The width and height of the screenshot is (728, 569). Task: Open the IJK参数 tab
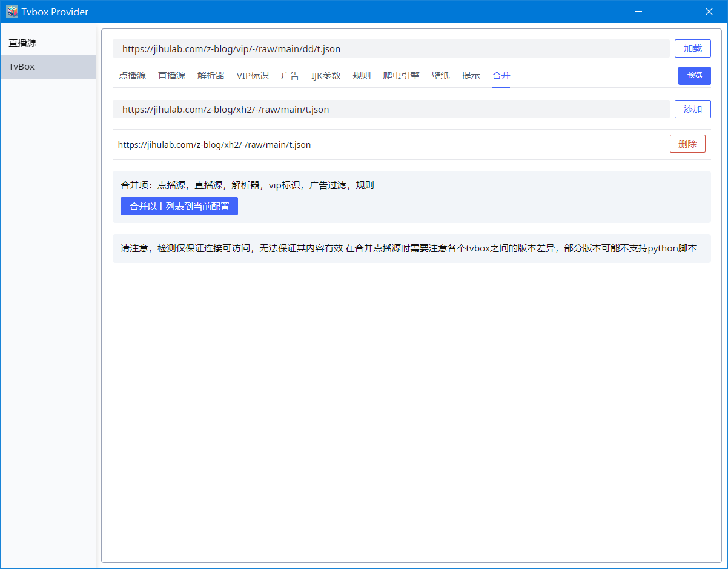click(x=326, y=76)
